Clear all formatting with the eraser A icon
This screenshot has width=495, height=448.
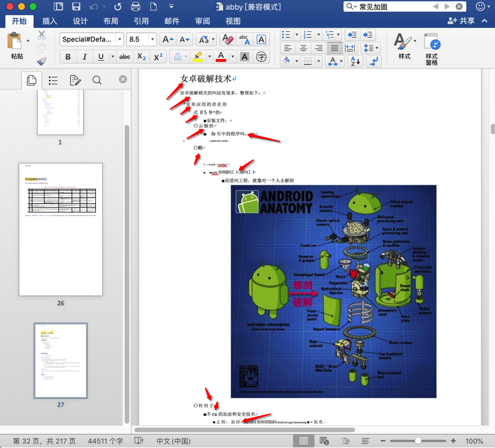pyautogui.click(x=228, y=39)
